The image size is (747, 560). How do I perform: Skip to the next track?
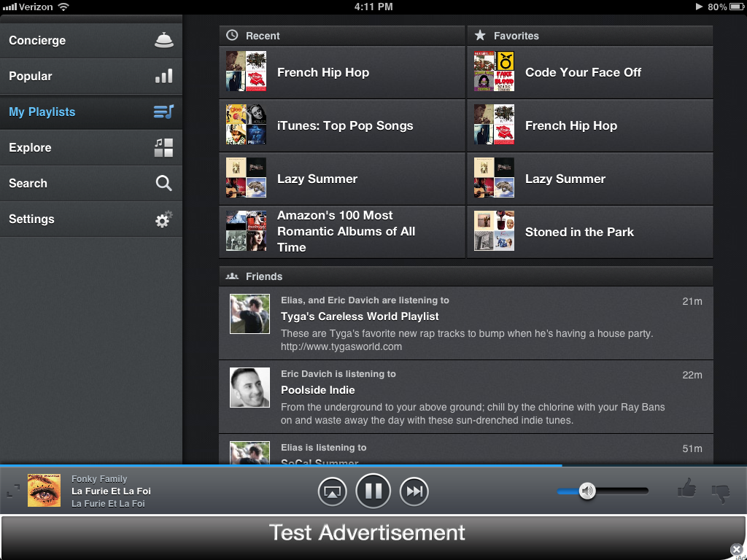coord(414,491)
